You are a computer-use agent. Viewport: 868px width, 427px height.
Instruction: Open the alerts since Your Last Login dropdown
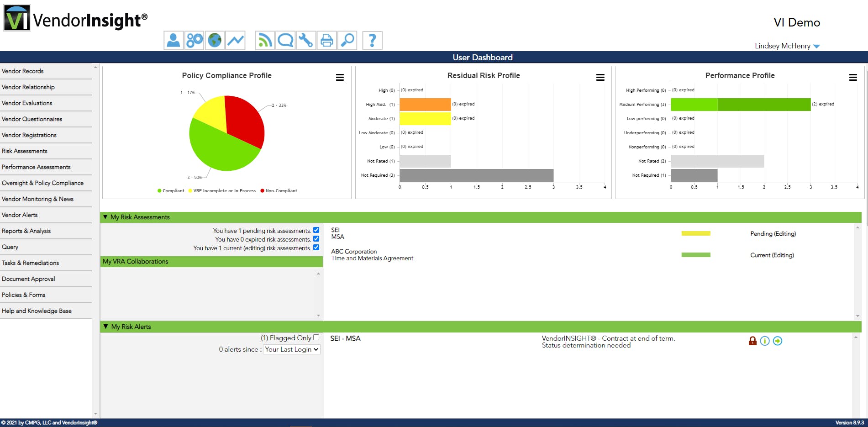[x=291, y=349]
